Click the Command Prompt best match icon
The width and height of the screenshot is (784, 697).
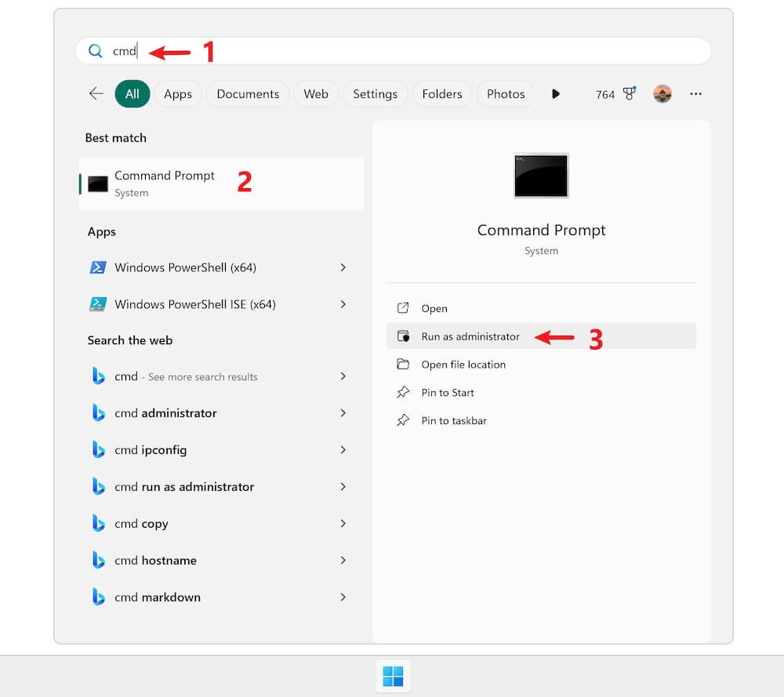click(x=98, y=184)
